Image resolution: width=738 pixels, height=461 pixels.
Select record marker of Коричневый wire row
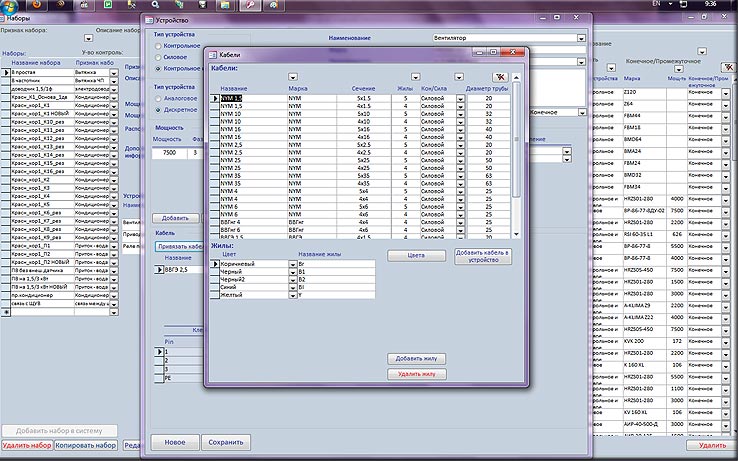(215, 264)
